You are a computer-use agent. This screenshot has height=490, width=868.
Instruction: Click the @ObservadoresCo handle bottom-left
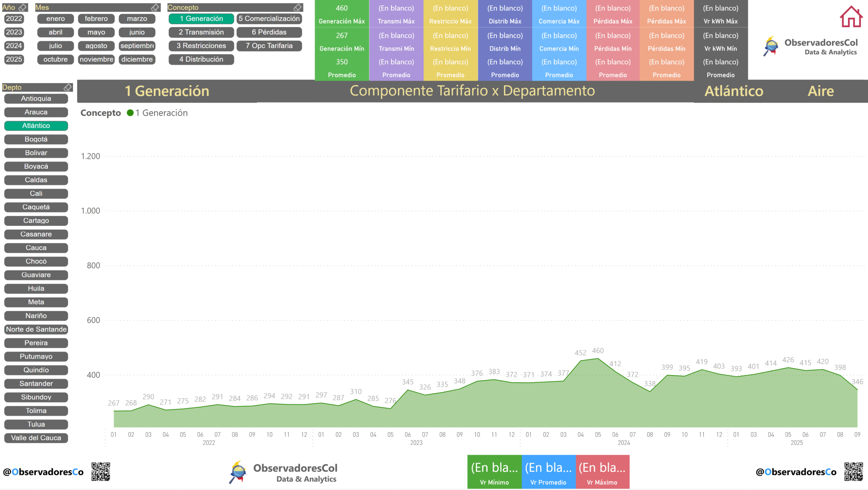coord(43,472)
